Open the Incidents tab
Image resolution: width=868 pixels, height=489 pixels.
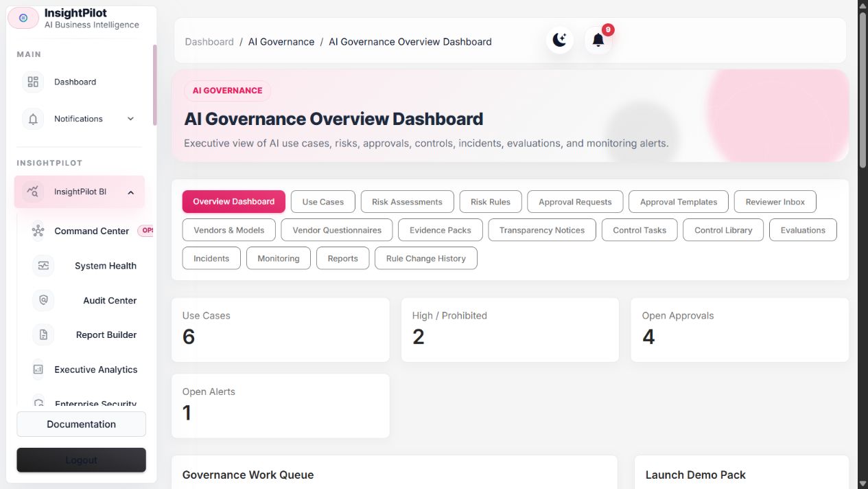tap(211, 258)
